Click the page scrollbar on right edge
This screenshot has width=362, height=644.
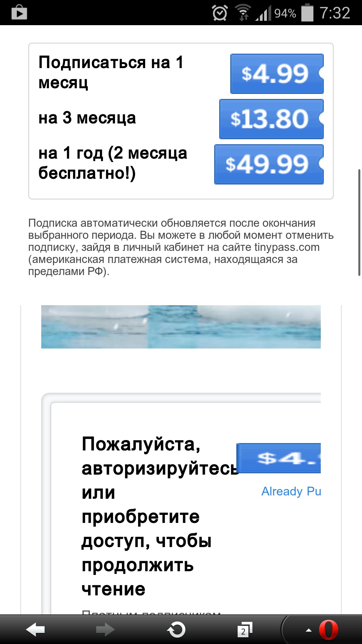click(x=359, y=222)
